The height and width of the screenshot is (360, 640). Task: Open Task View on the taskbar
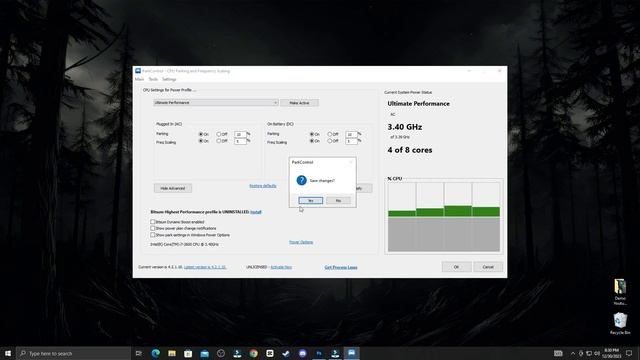(x=139, y=353)
